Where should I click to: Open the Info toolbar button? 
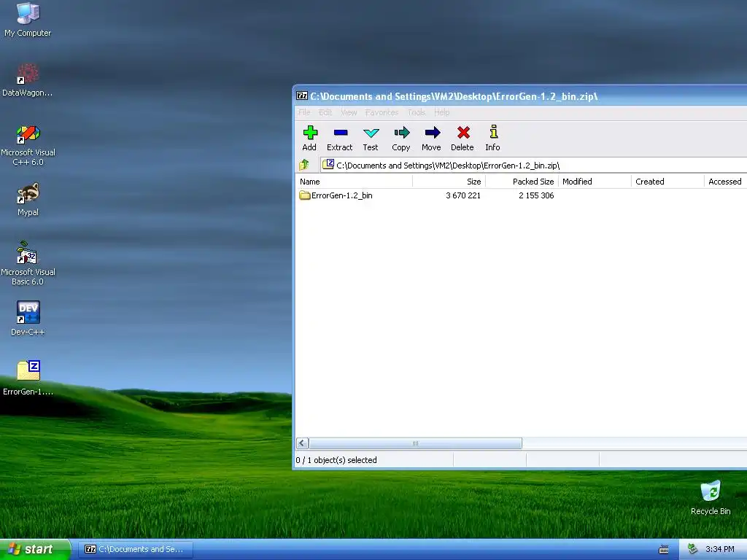click(493, 138)
